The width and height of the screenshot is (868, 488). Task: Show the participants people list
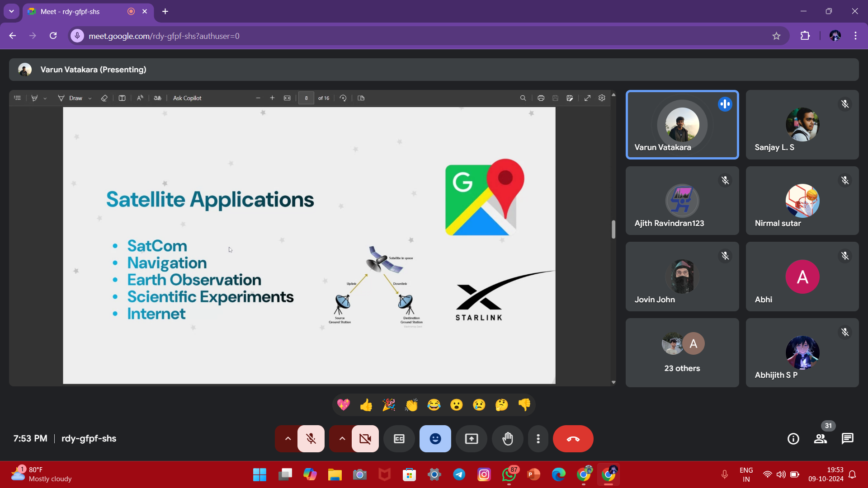tap(821, 439)
